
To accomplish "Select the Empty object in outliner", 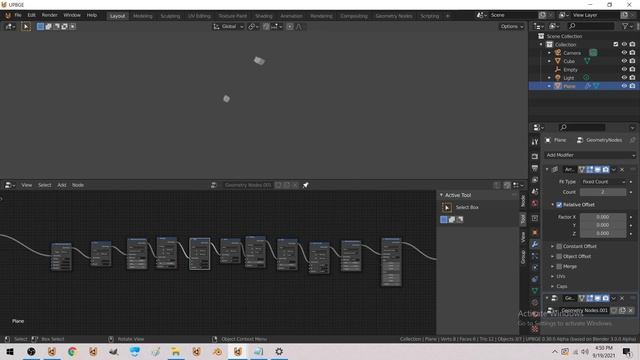I will point(570,70).
